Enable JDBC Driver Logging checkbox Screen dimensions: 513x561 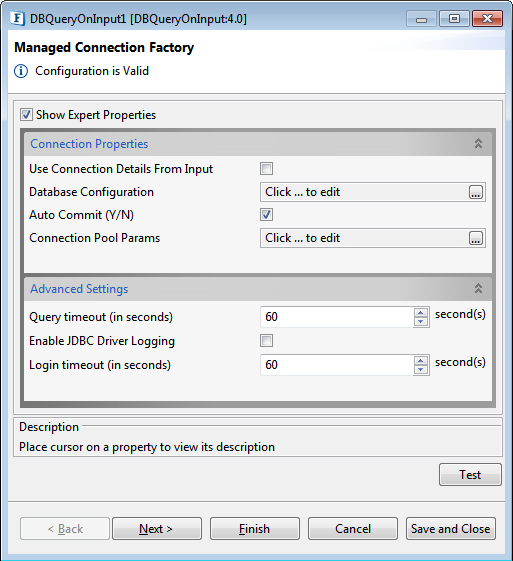click(266, 341)
